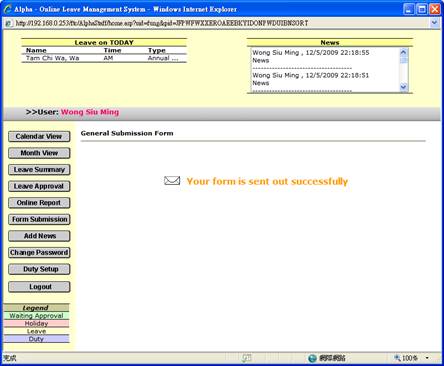Click the 'General Submission Form' heading
The height and width of the screenshot is (366, 444).
127,133
